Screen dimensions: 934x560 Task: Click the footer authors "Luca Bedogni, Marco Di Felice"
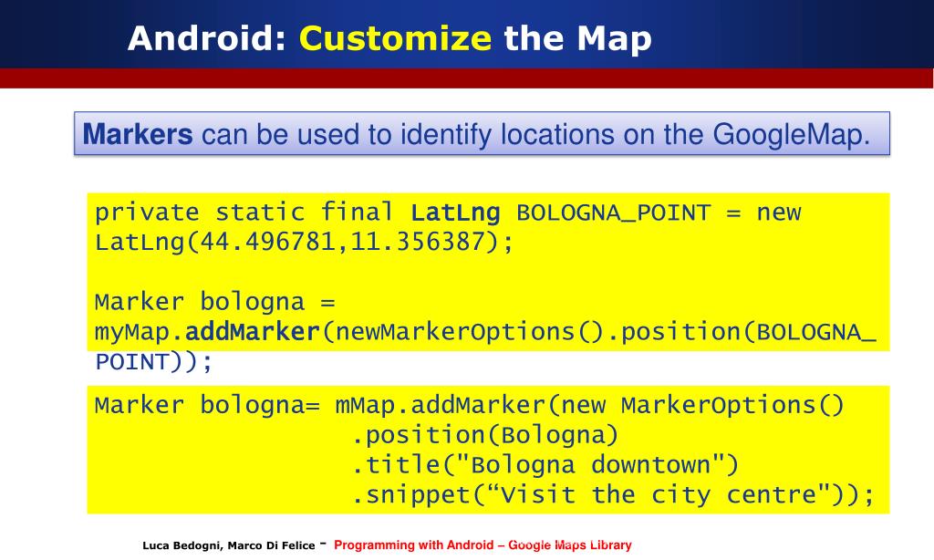229,545
